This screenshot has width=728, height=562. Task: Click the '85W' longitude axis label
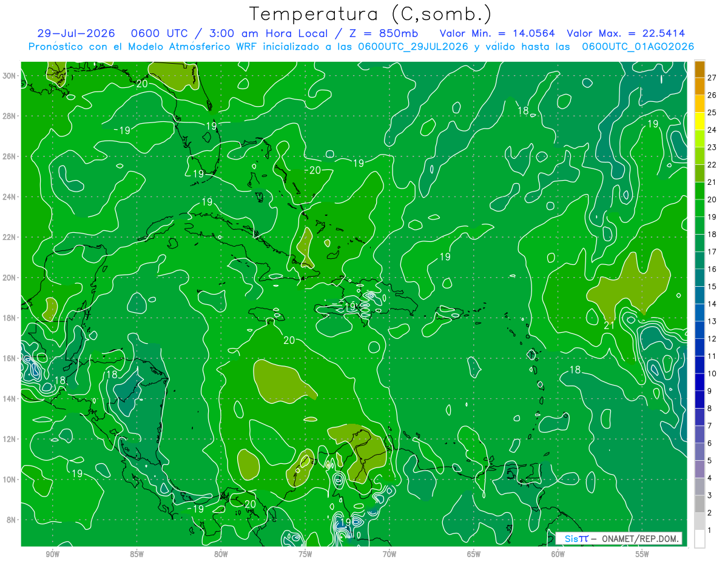click(x=136, y=554)
